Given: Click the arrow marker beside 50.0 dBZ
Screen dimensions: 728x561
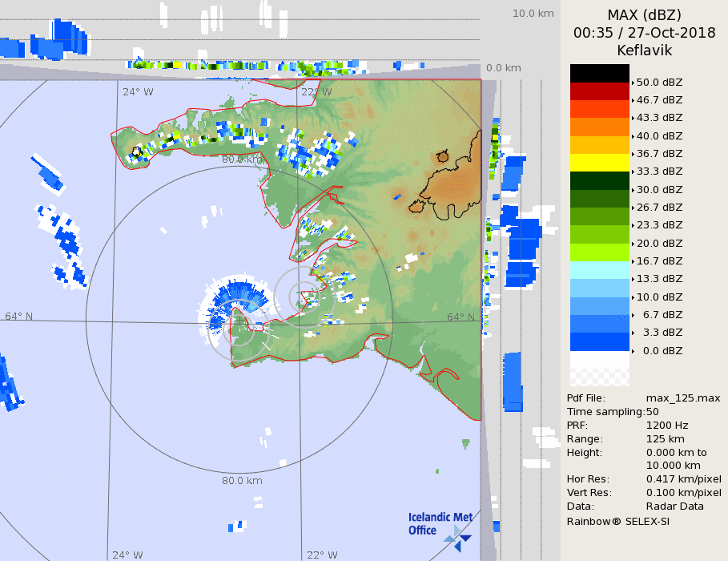Looking at the screenshot, I should 633,83.
